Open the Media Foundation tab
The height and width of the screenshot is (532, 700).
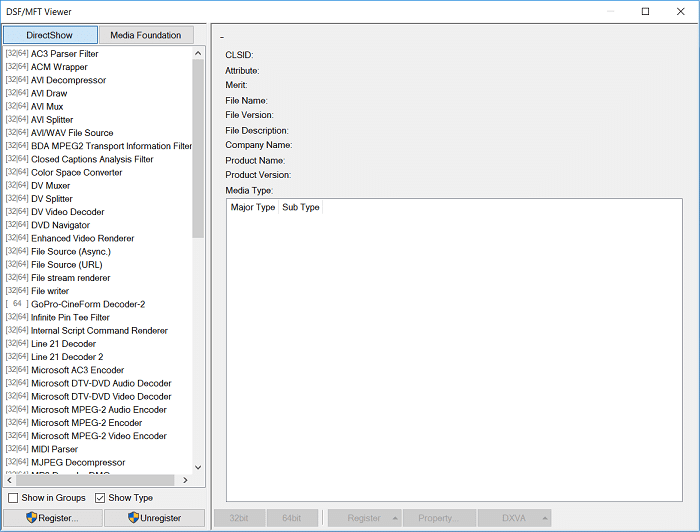146,35
